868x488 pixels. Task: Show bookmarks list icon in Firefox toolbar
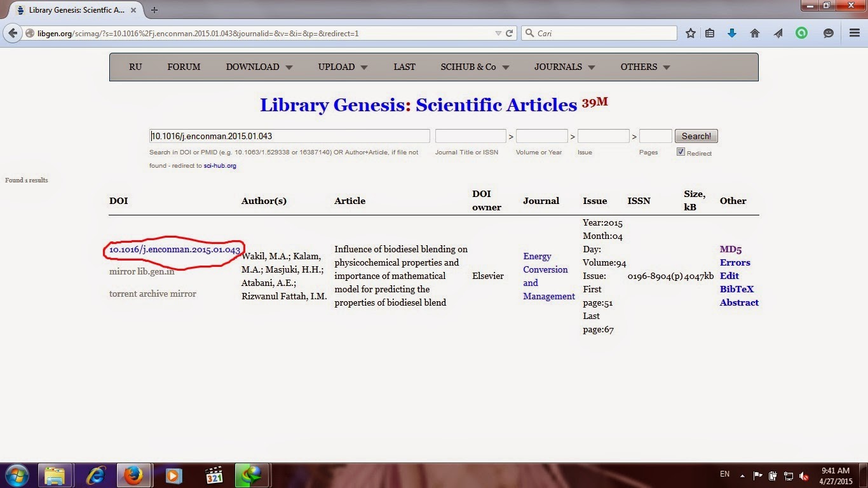[710, 33]
